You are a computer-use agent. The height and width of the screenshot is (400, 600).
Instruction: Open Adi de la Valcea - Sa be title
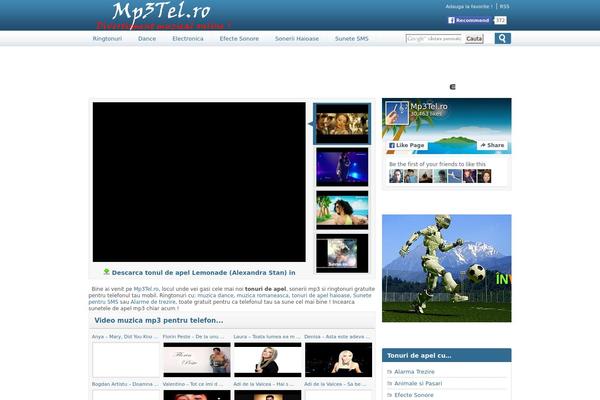coord(335,384)
